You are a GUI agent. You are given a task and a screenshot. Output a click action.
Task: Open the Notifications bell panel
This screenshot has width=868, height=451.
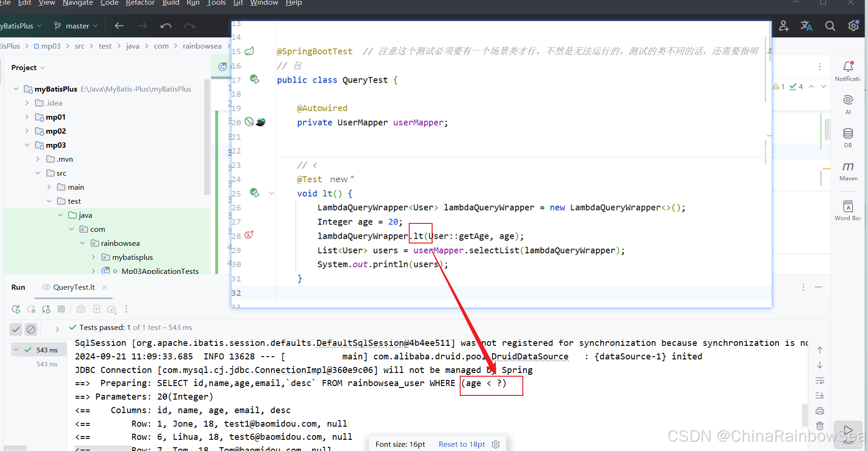point(848,71)
